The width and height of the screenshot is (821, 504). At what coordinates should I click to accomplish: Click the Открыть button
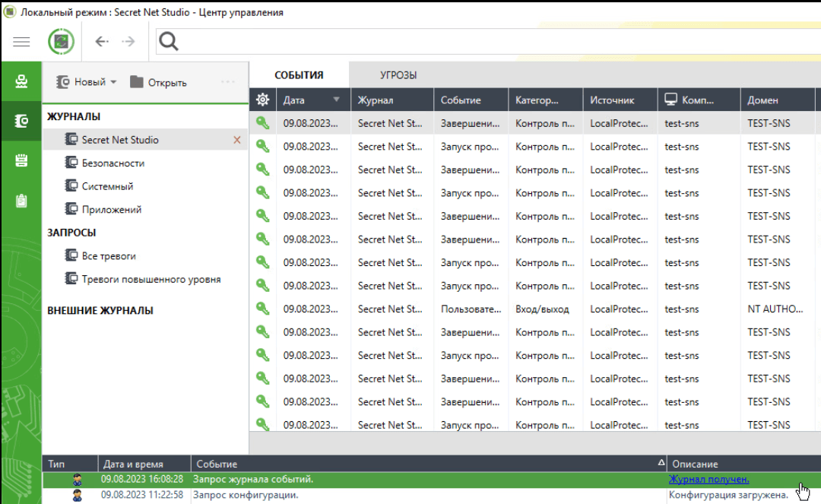click(x=158, y=82)
